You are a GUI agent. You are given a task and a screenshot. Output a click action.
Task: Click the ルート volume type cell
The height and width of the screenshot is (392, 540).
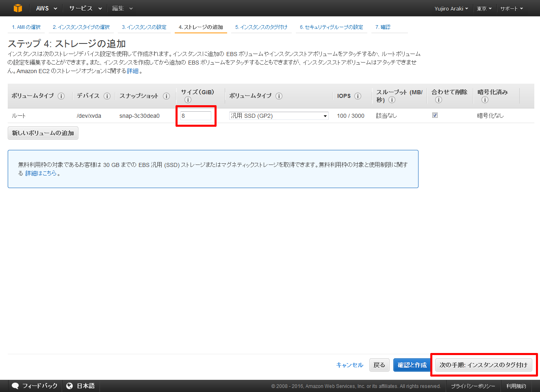tap(19, 116)
